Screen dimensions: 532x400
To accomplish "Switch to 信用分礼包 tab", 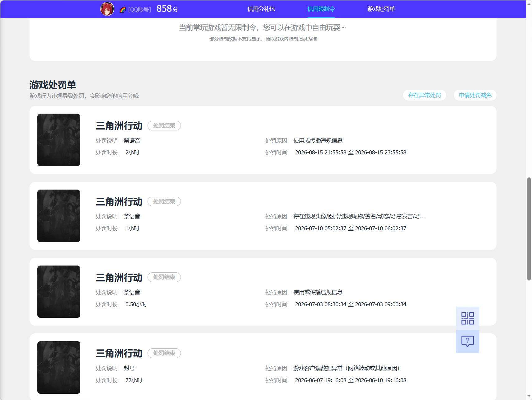I will [x=261, y=9].
